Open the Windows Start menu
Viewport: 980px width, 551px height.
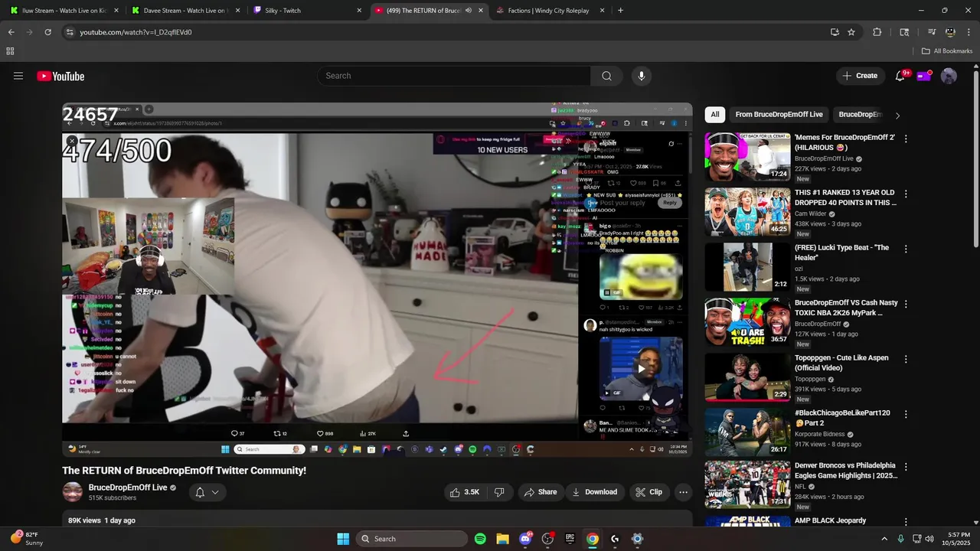[x=343, y=539]
